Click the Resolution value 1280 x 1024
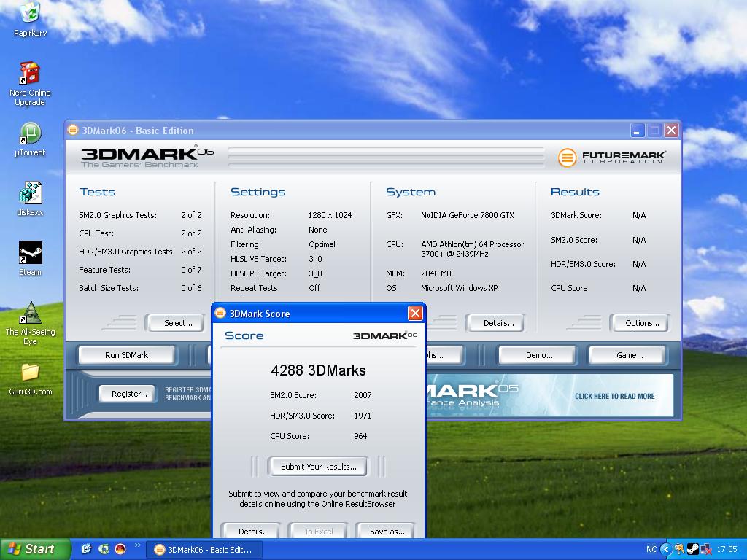The width and height of the screenshot is (747, 560). pyautogui.click(x=330, y=215)
